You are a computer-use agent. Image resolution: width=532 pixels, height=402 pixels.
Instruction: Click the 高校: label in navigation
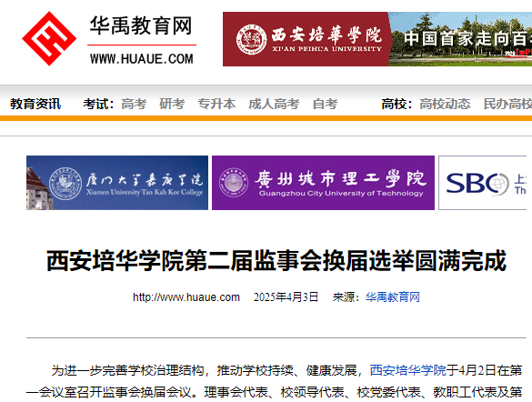[396, 104]
